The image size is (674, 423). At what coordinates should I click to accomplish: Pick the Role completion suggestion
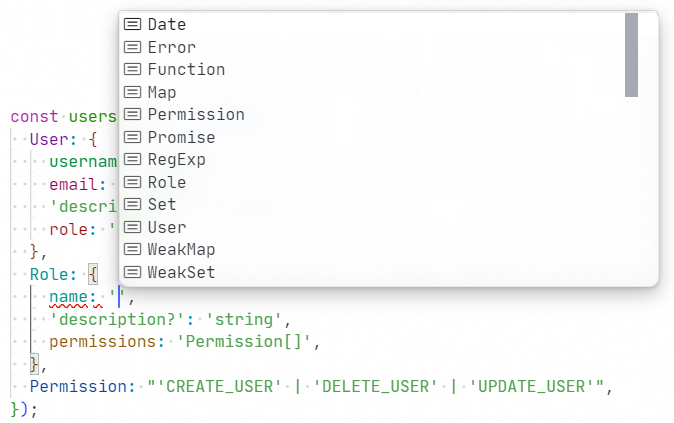(x=166, y=182)
